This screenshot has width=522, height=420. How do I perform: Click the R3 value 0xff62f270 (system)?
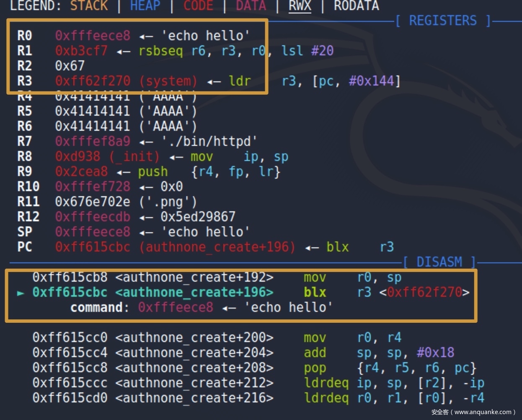coord(126,81)
